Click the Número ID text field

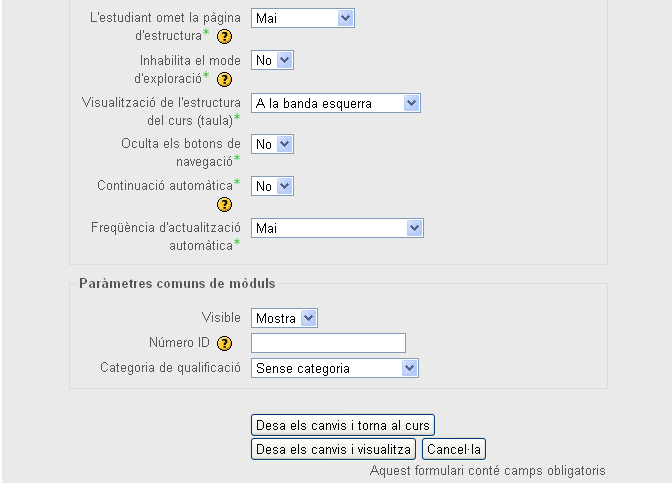[x=328, y=343]
